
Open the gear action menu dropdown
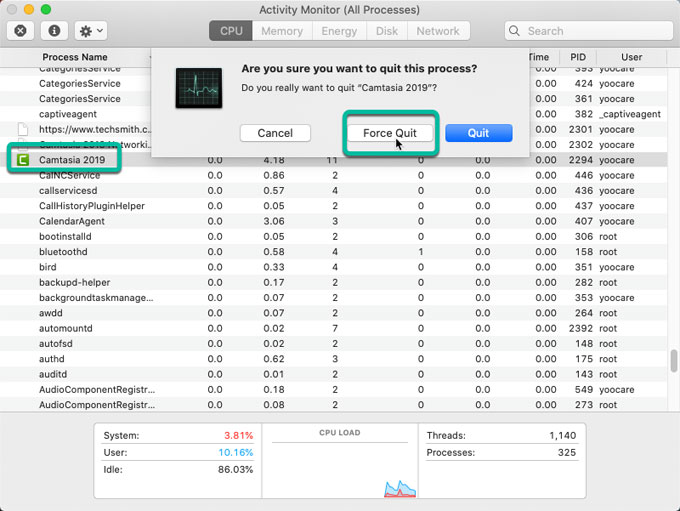point(91,31)
